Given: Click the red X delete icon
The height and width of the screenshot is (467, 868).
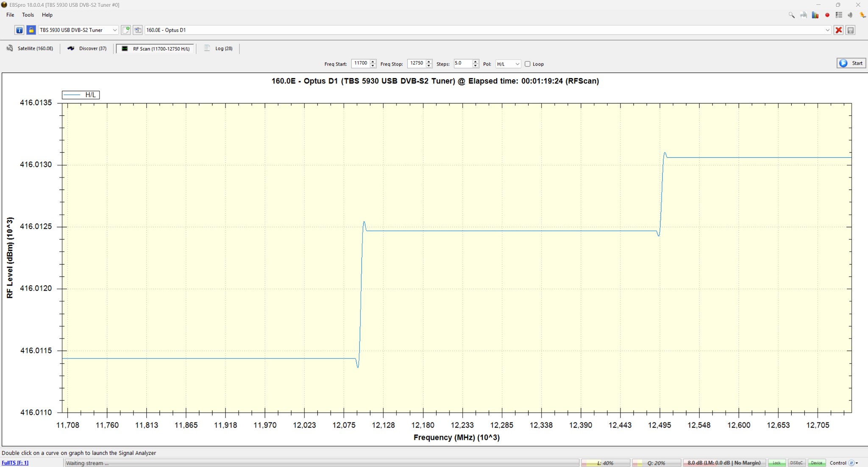Looking at the screenshot, I should click(x=838, y=30).
